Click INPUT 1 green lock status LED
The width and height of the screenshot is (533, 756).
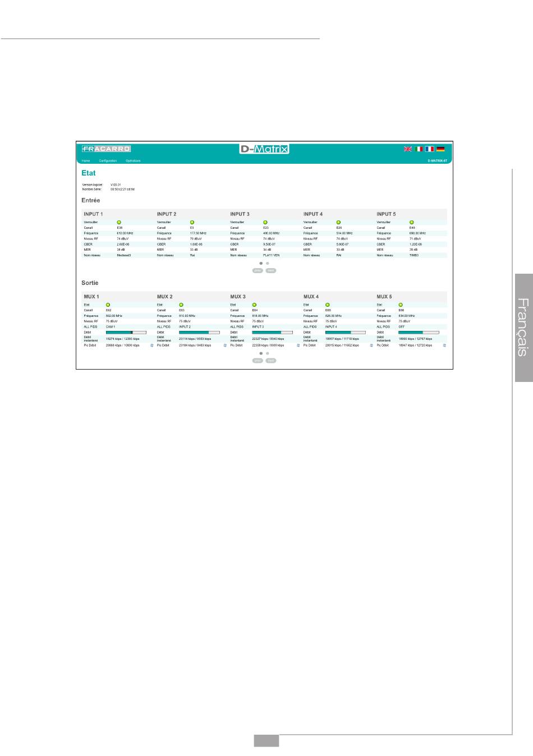click(x=119, y=223)
